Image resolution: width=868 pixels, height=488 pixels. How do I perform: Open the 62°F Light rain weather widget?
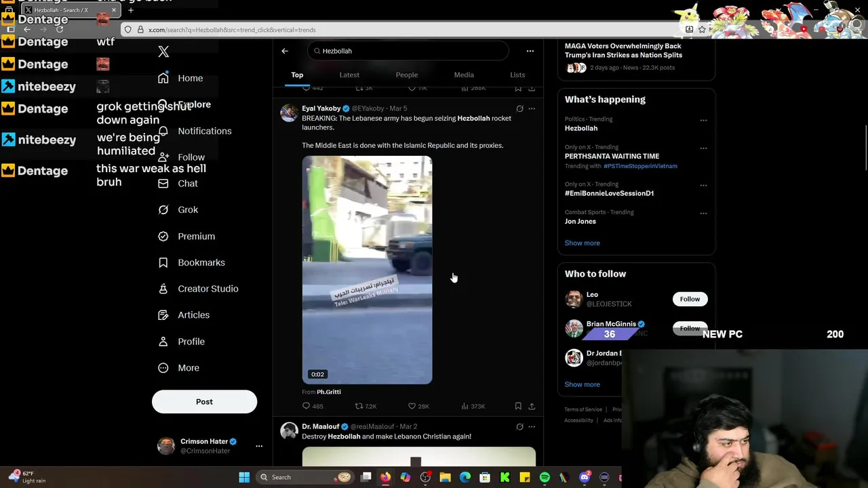27,477
